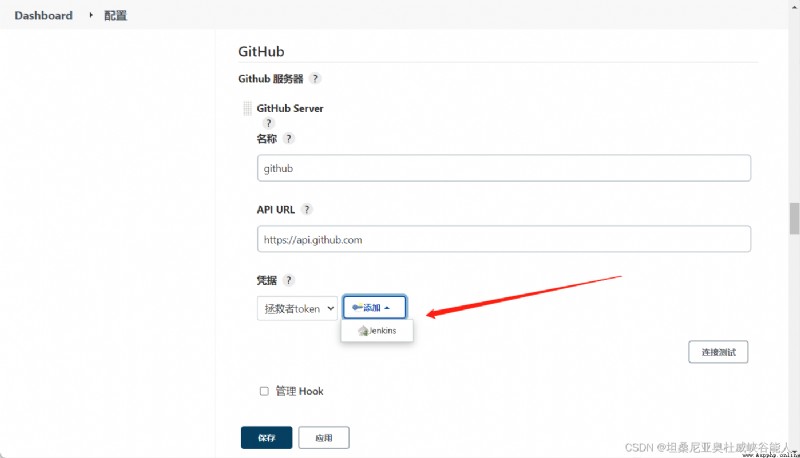800x458 pixels.
Task: Click the Jenkins icon in dropdown menu
Action: click(x=363, y=331)
